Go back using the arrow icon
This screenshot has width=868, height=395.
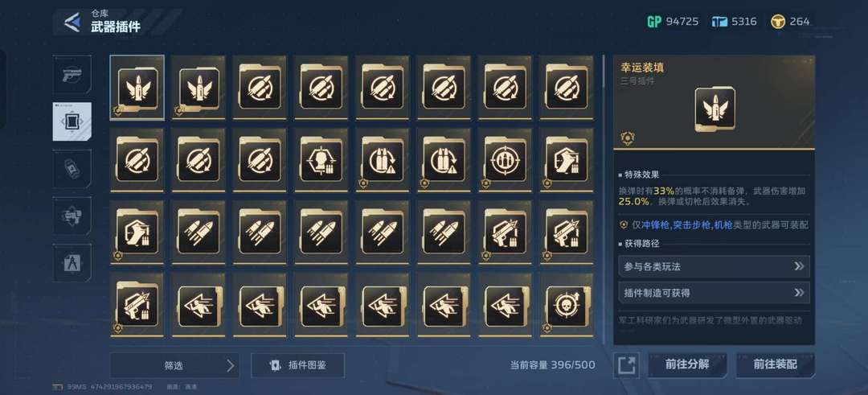click(x=72, y=23)
